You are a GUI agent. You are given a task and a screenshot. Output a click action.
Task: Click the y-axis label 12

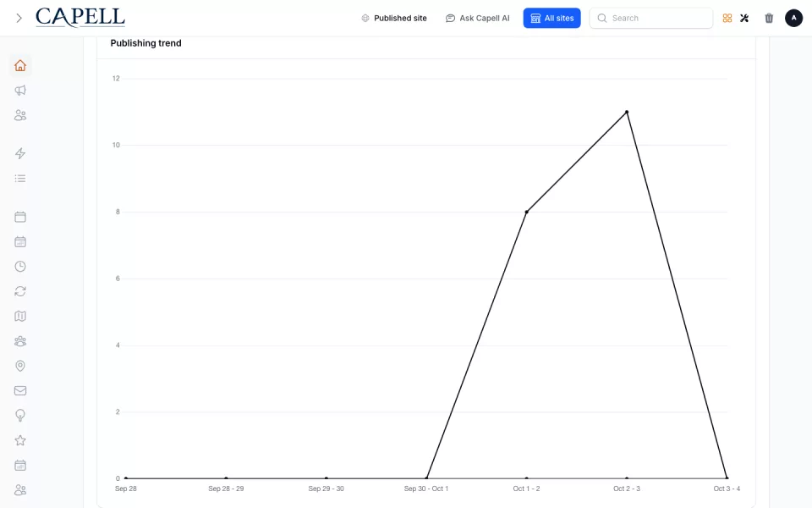(x=116, y=78)
